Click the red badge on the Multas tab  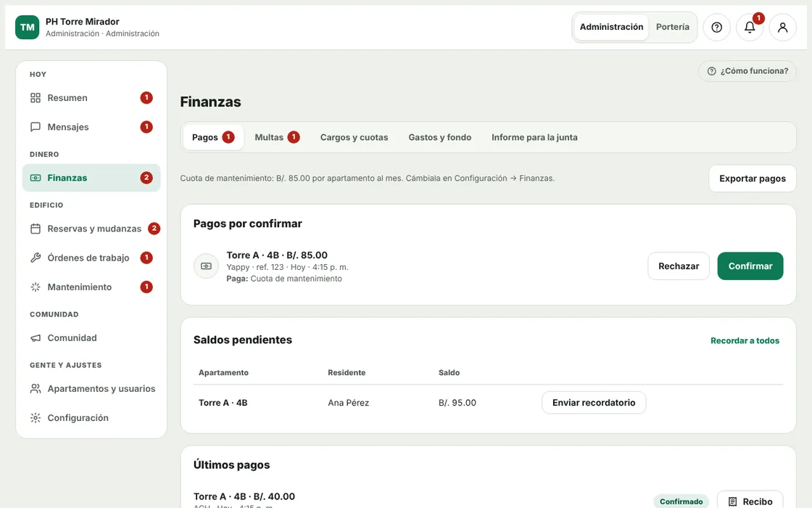pos(294,137)
